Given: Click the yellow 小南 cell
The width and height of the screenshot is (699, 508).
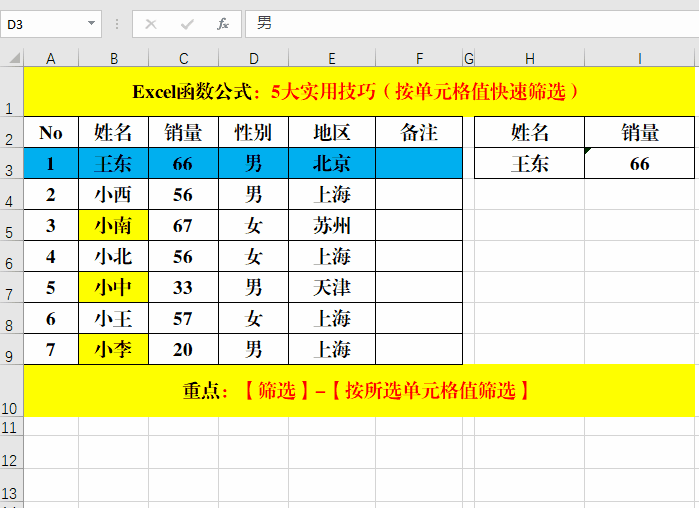Looking at the screenshot, I should (114, 225).
